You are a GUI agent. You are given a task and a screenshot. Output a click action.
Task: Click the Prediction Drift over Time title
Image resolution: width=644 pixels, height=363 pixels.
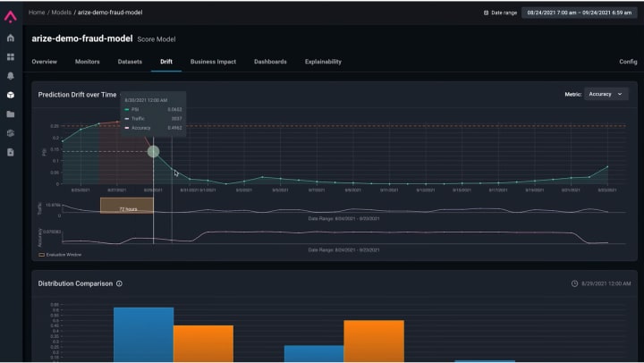[x=77, y=95]
